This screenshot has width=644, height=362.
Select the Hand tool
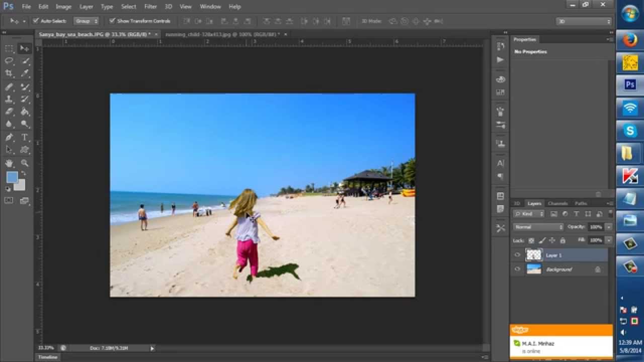pyautogui.click(x=9, y=163)
